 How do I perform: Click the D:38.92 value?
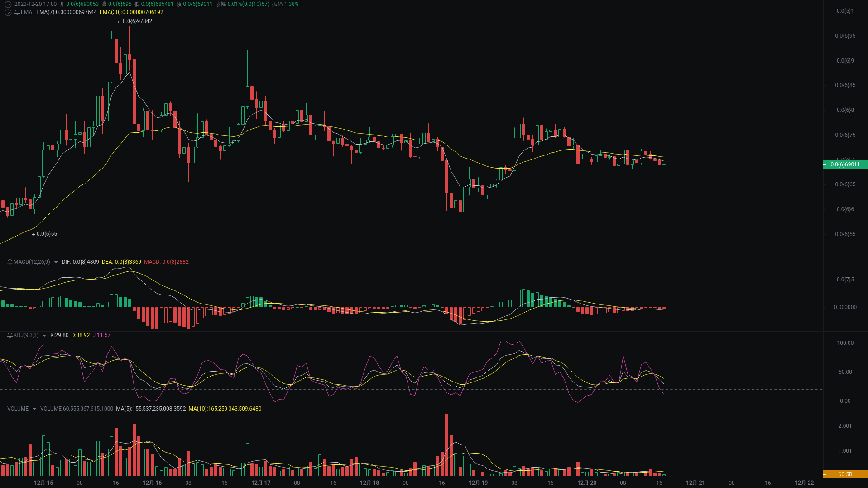pyautogui.click(x=81, y=335)
